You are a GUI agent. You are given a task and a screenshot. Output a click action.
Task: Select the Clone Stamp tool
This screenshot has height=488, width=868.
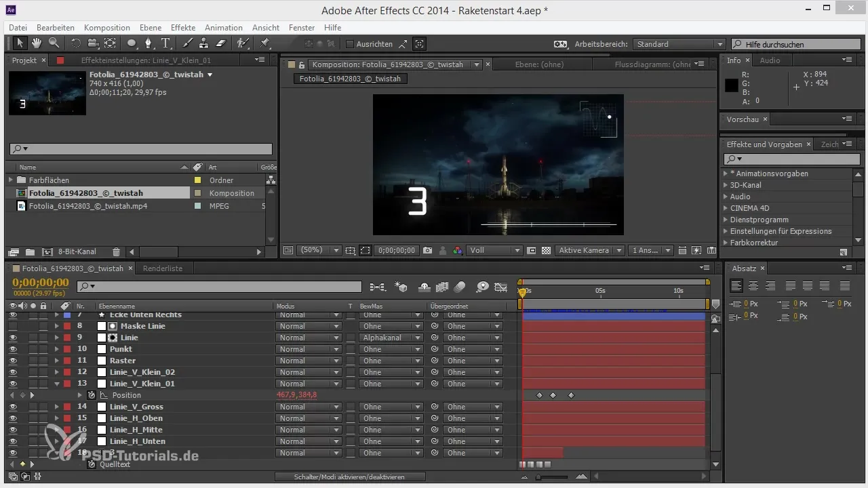click(x=203, y=43)
